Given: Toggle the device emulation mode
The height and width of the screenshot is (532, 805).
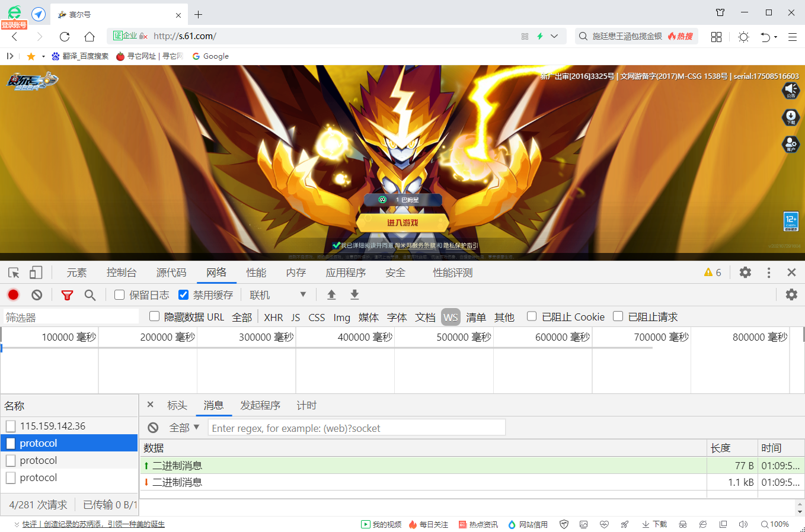Looking at the screenshot, I should (36, 272).
